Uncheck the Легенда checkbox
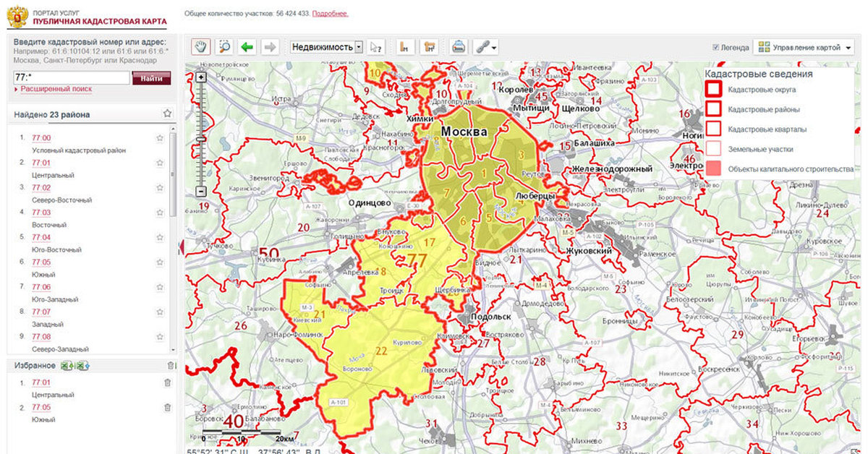 (x=715, y=48)
